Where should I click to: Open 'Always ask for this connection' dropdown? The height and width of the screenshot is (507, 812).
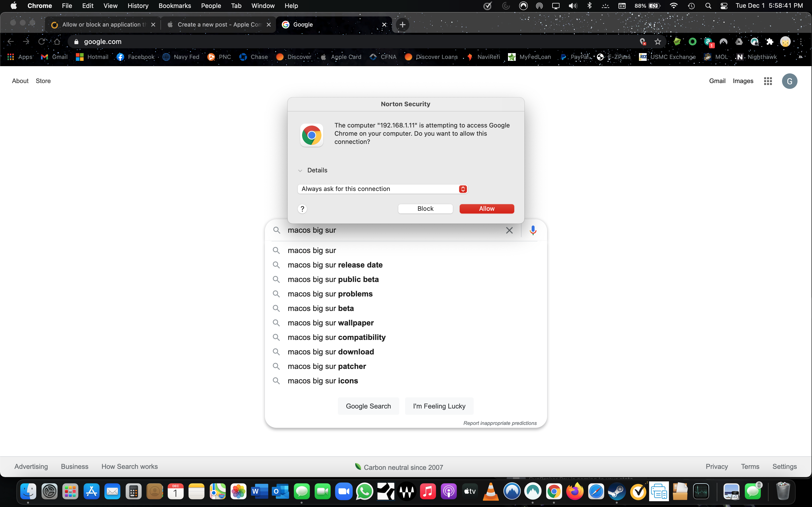382,189
